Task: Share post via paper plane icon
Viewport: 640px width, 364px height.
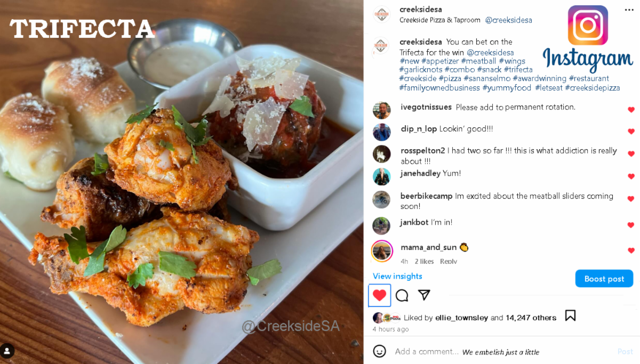Action: 424,295
